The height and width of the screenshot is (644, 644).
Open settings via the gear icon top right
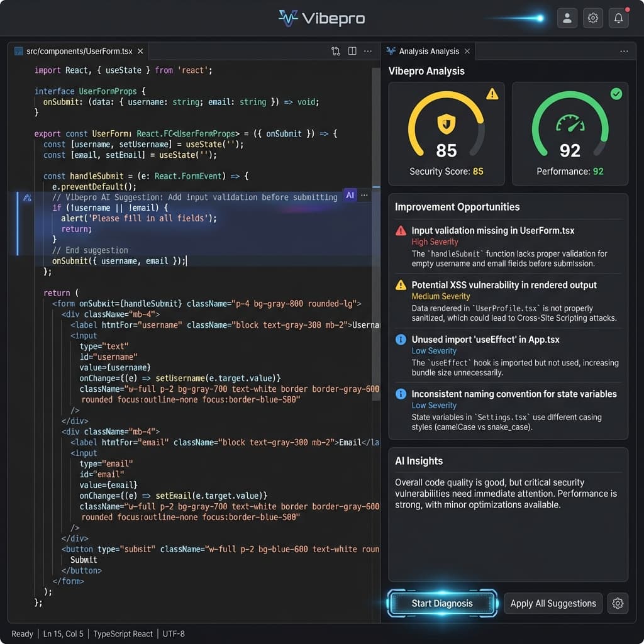click(592, 18)
